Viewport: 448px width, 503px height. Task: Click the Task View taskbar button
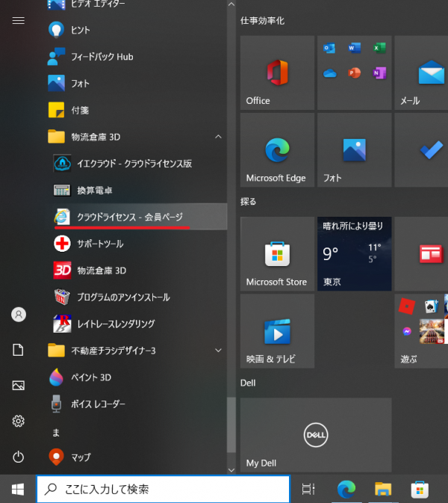308,490
